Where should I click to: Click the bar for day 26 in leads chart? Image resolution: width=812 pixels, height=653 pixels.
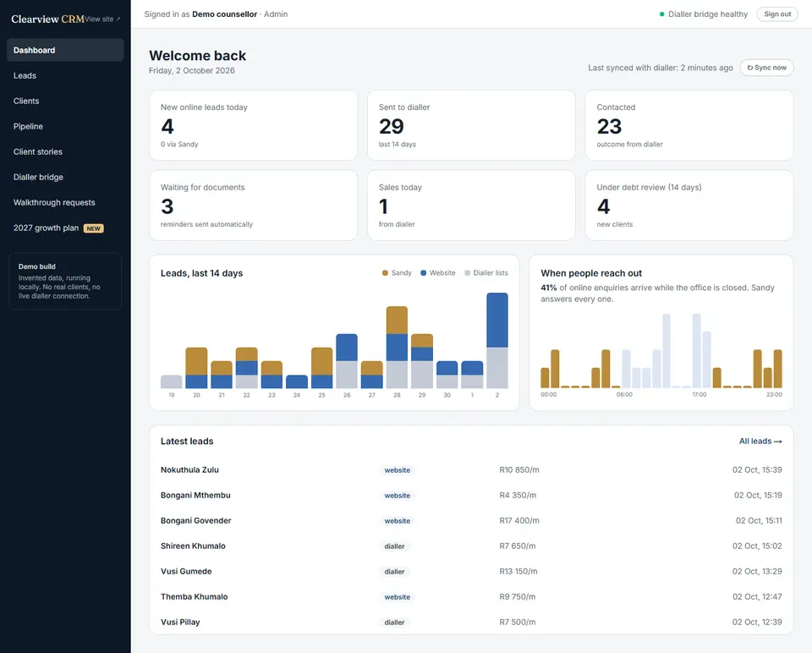(x=347, y=361)
